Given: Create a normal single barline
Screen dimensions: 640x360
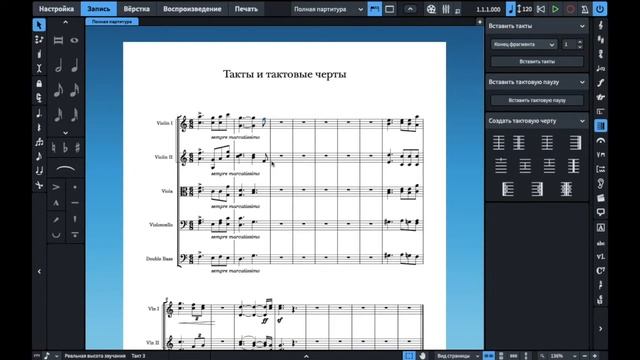Looking at the screenshot, I should coord(498,143).
